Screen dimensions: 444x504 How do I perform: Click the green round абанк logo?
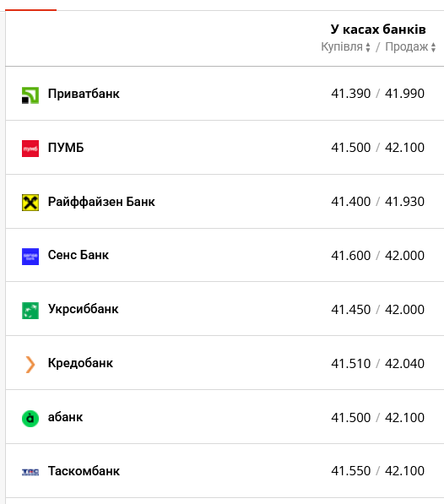(30, 419)
